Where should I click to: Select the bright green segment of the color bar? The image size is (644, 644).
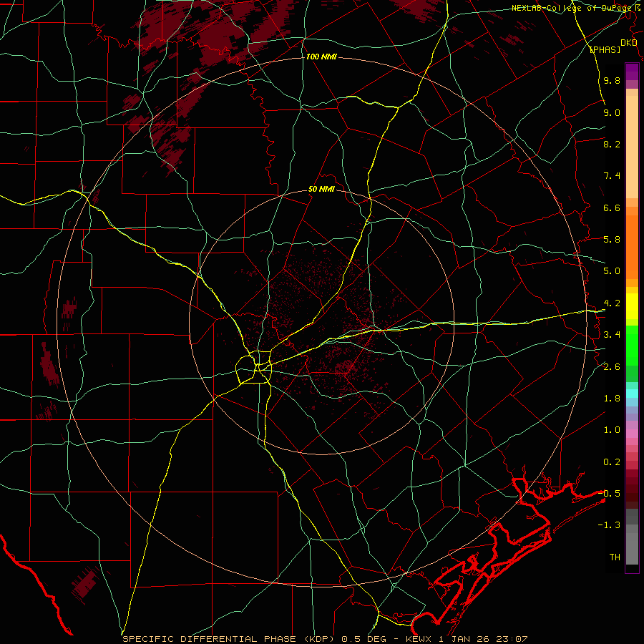point(632,345)
